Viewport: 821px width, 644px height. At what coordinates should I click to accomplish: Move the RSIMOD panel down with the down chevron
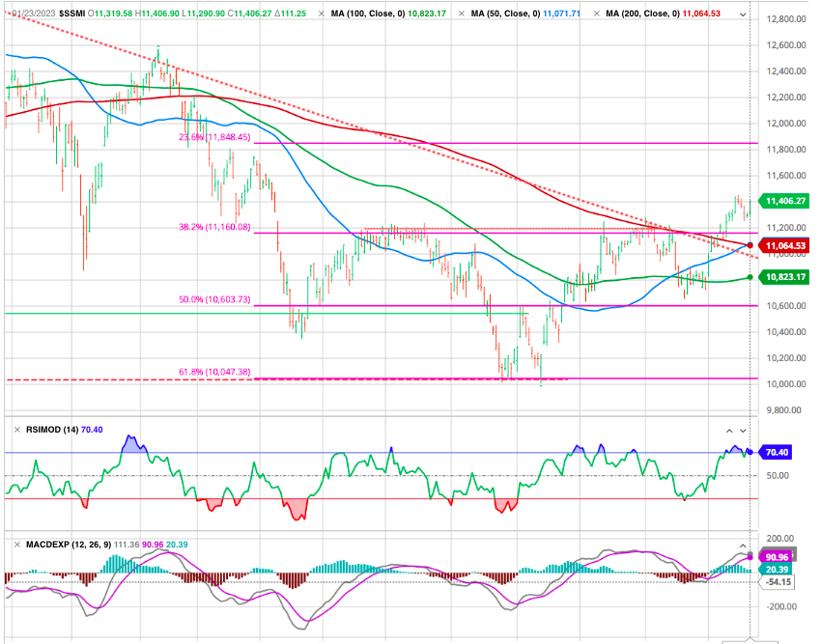(x=743, y=429)
